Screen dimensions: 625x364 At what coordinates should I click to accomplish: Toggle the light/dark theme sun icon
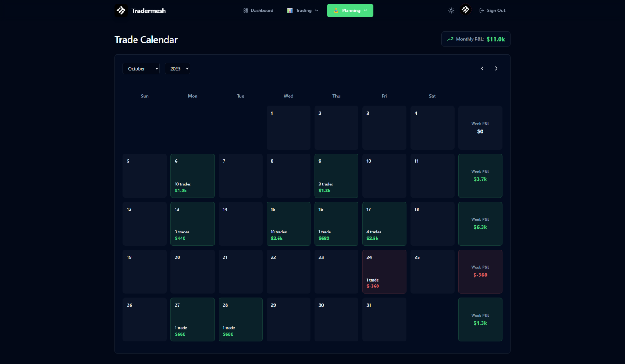click(x=451, y=11)
